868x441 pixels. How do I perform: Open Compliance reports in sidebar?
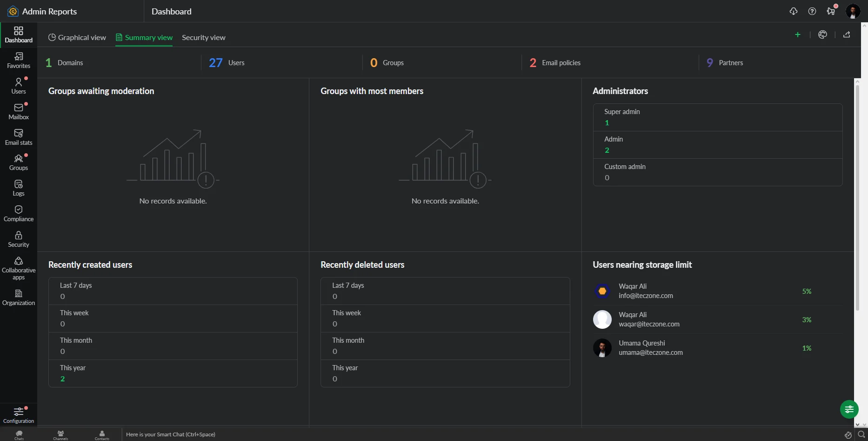(x=19, y=214)
